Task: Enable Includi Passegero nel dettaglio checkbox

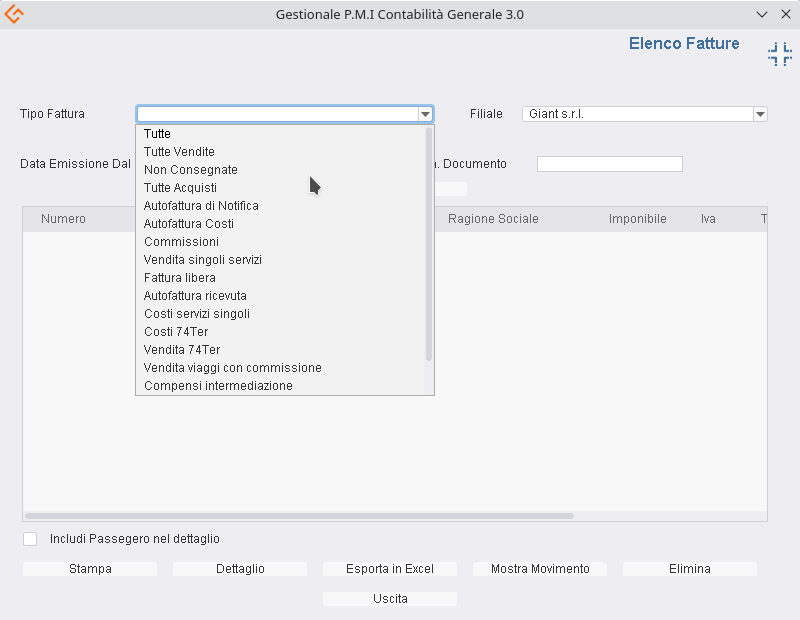Action: (30, 539)
